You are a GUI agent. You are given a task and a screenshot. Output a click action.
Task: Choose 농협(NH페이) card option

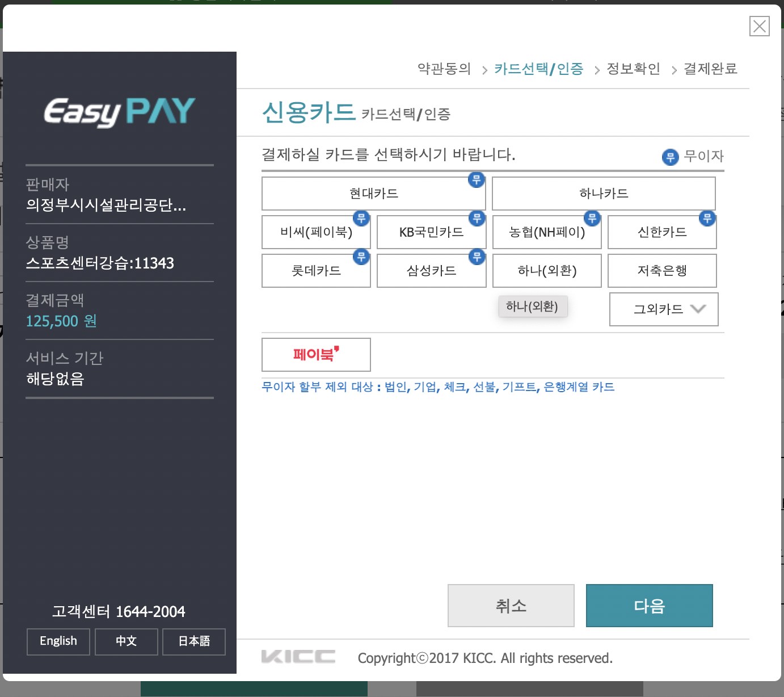coord(547,232)
